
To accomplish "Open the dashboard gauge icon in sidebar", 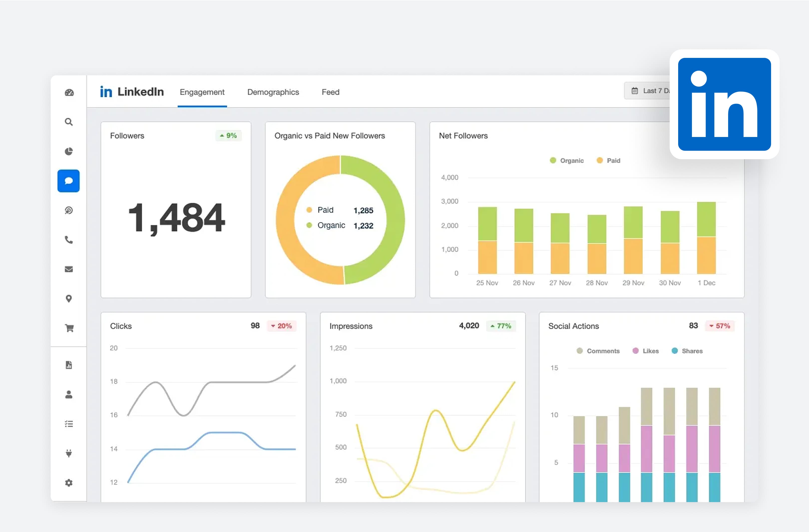I will point(69,92).
